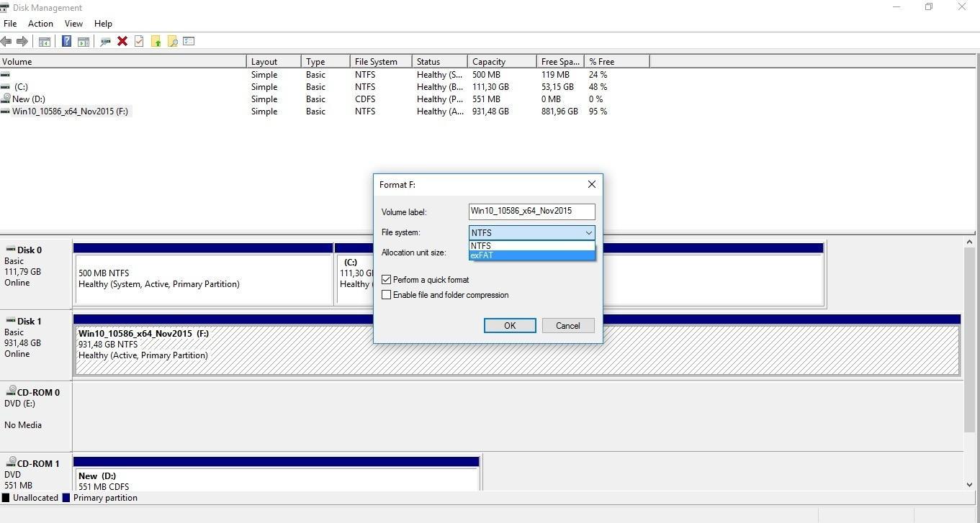Sort by the Capacity column header
The image size is (980, 523).
(x=502, y=62)
